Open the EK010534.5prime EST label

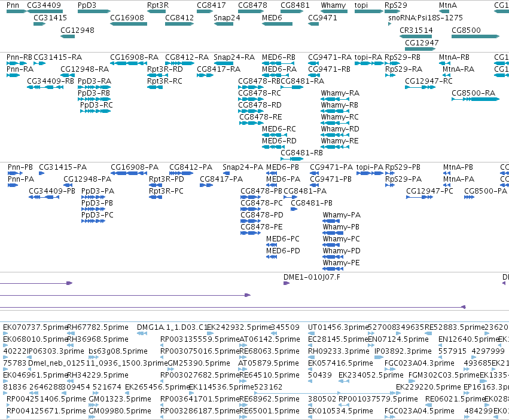(x=340, y=411)
